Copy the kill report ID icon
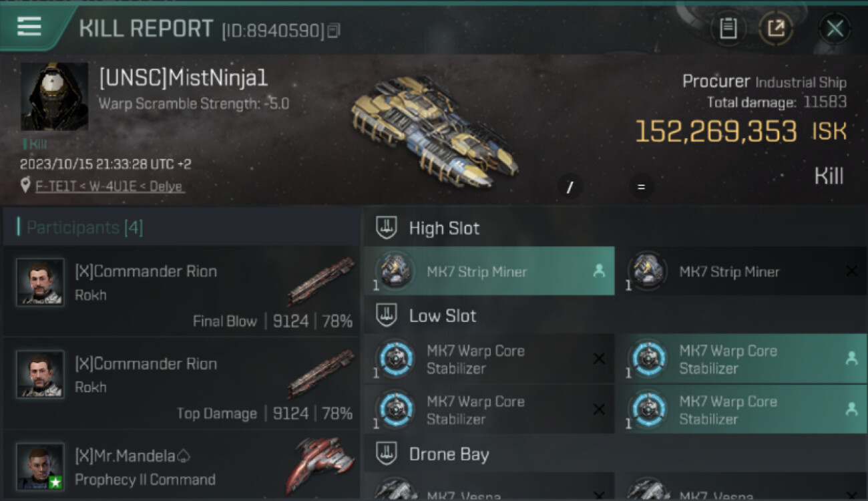868x501 pixels. [333, 31]
